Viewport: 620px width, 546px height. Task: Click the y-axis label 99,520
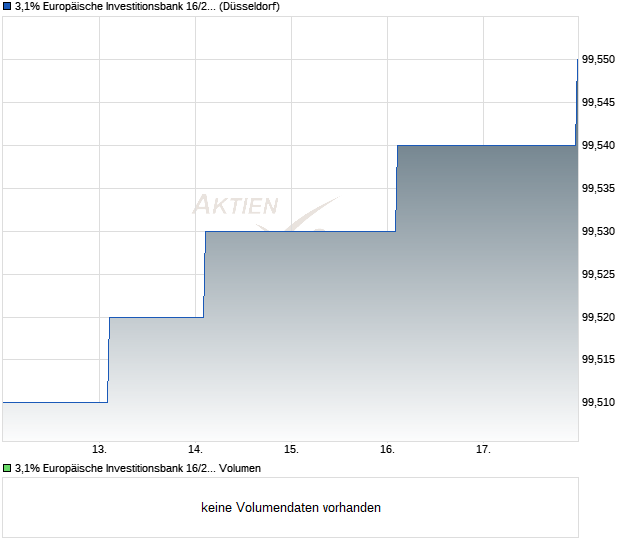click(x=598, y=317)
